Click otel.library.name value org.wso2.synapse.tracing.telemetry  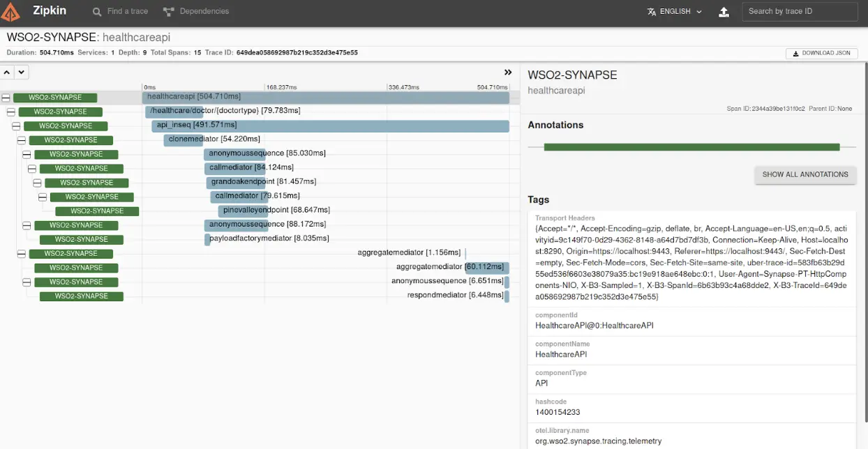[598, 441]
